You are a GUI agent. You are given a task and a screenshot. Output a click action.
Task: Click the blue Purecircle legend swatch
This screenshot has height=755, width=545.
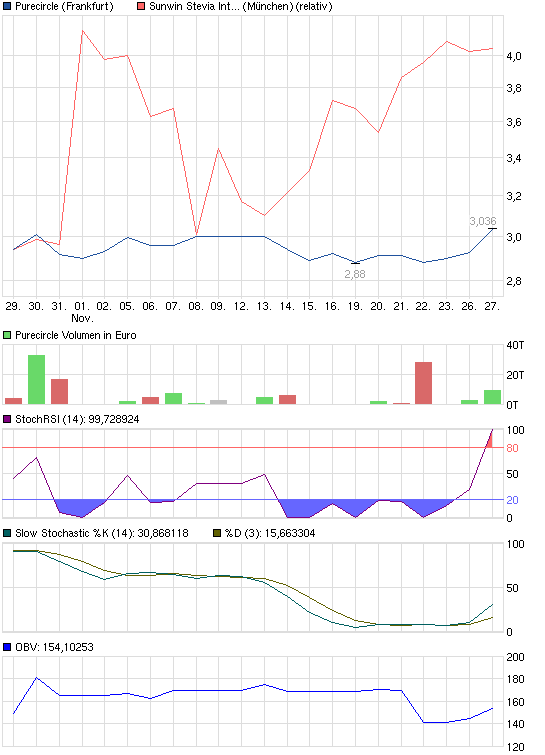(7, 6)
